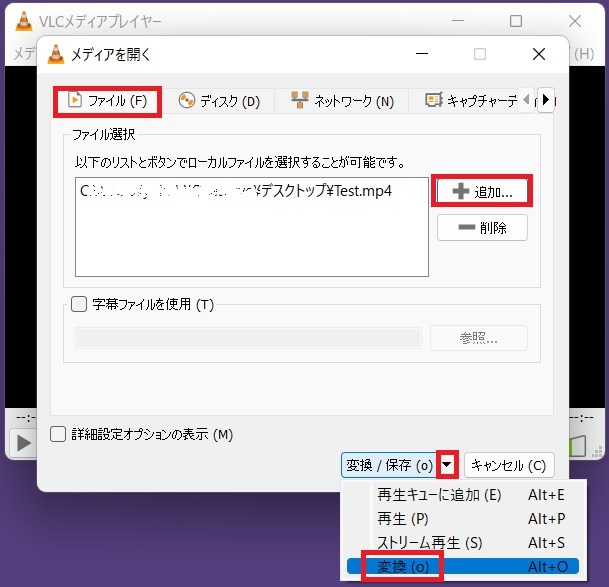Click the 変換 / 保存 (o) button
This screenshot has height=587, width=609.
pyautogui.click(x=389, y=465)
